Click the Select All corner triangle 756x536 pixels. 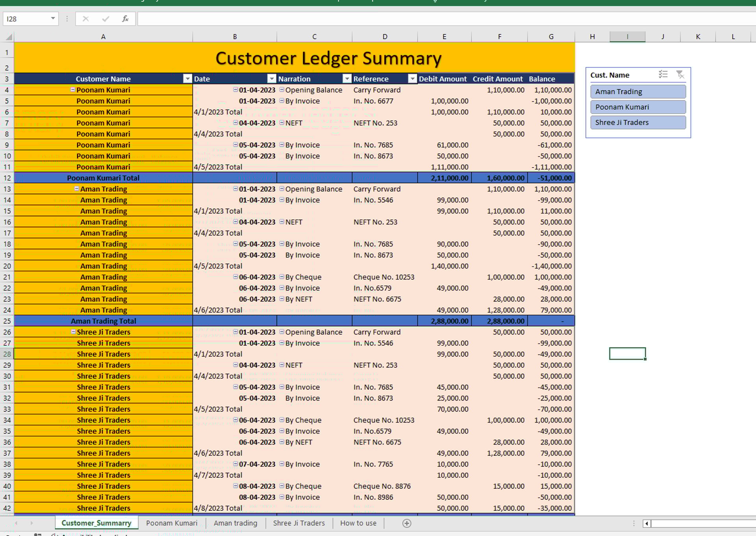[x=8, y=37]
